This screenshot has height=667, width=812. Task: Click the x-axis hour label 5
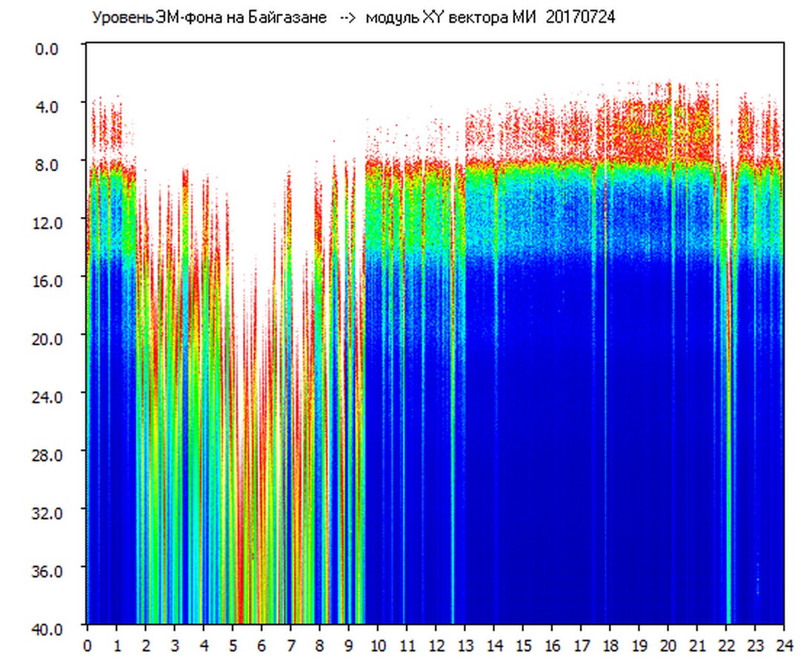point(233,646)
